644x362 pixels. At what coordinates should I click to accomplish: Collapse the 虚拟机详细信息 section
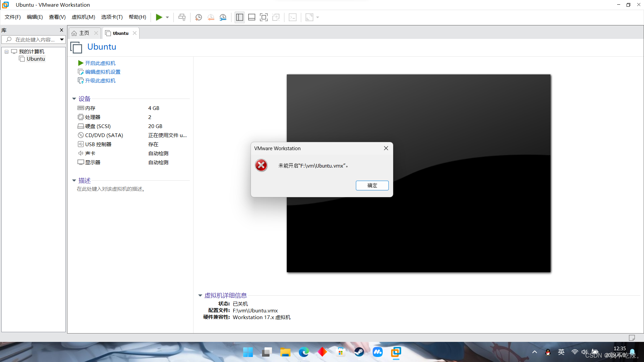200,296
